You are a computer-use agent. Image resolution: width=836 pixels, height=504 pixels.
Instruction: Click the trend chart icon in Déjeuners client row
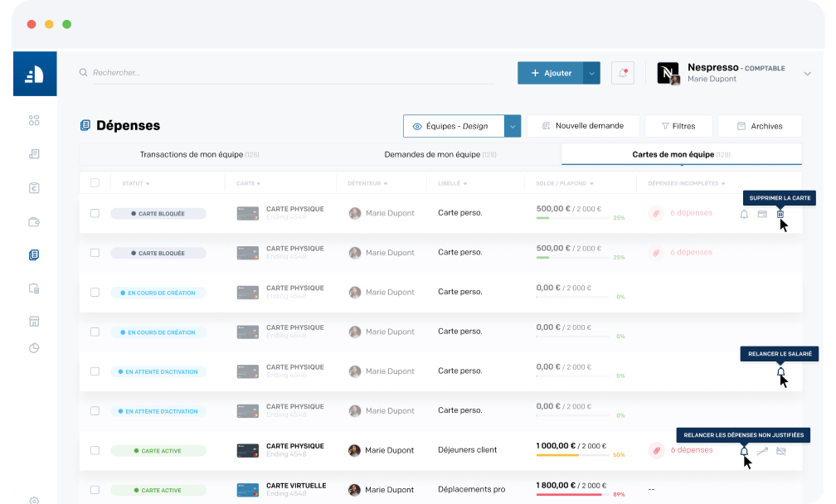click(x=762, y=451)
